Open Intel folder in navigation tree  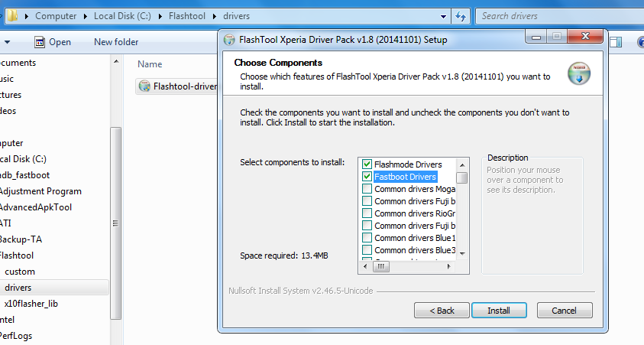(8, 320)
